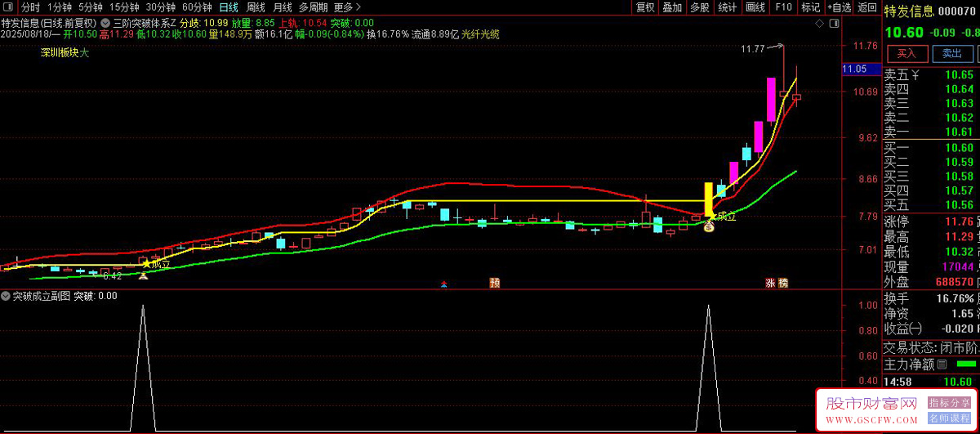
Task: Click the 买一 price 10.60
Action: click(960, 148)
